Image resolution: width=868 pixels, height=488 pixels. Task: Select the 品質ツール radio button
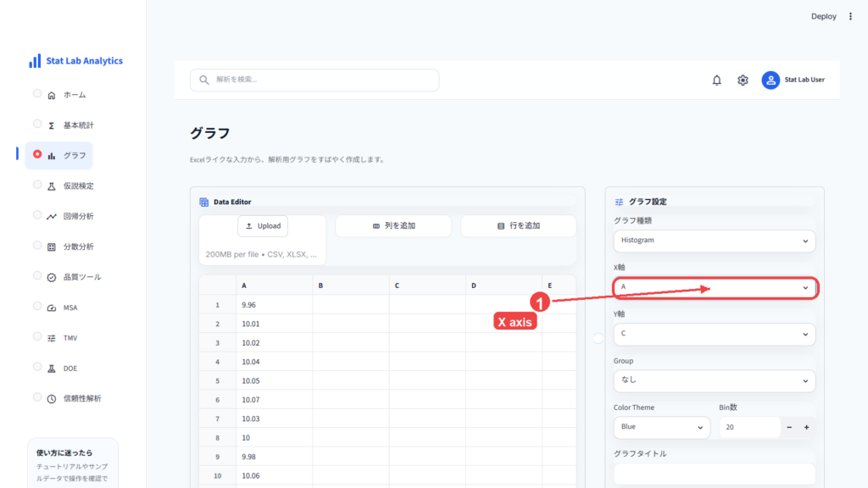coord(37,275)
